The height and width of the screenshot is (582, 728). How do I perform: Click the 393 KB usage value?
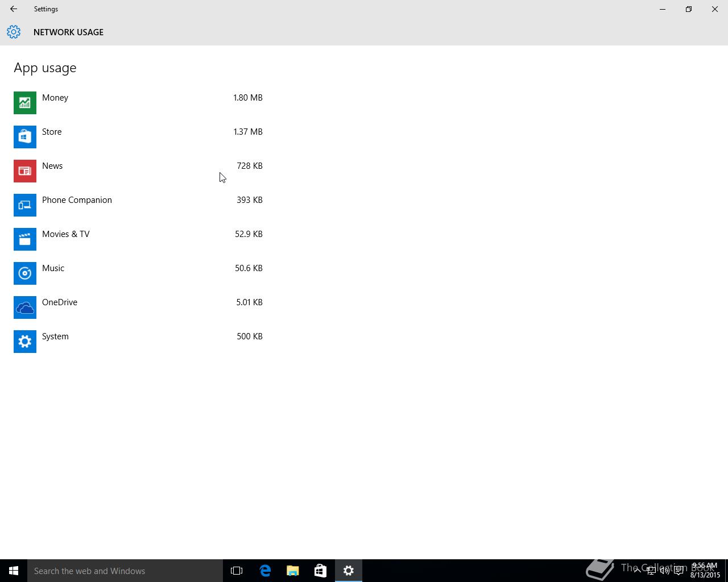pyautogui.click(x=250, y=200)
